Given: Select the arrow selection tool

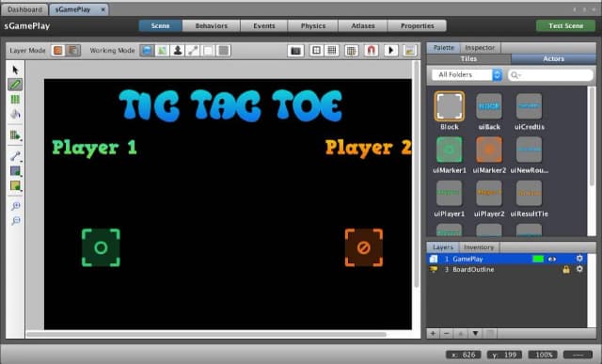Looking at the screenshot, I should pos(15,70).
